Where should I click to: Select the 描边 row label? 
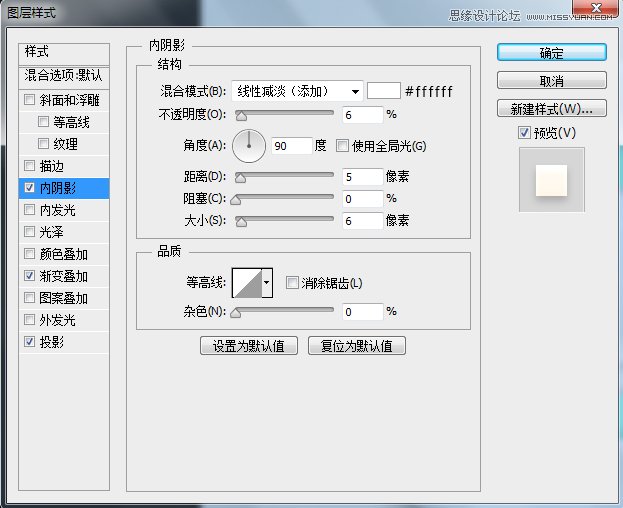tap(52, 166)
